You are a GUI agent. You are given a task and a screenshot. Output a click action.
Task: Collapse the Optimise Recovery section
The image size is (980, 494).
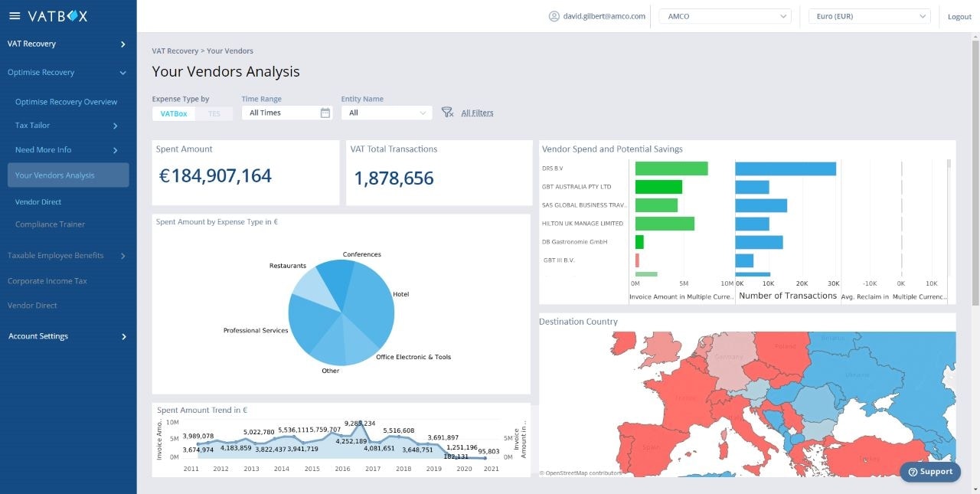coord(122,73)
